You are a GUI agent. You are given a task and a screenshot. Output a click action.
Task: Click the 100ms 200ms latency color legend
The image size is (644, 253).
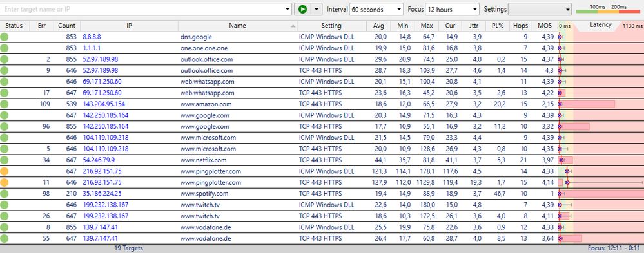(x=609, y=9)
